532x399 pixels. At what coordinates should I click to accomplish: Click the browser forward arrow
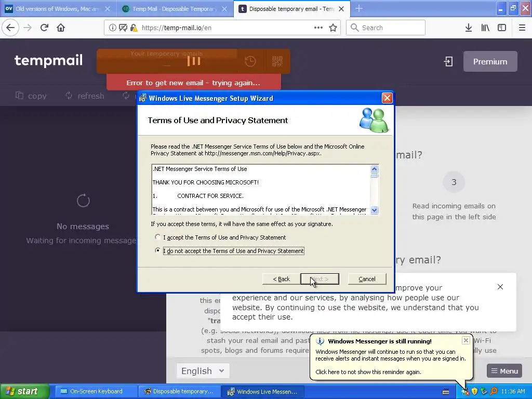tap(28, 28)
